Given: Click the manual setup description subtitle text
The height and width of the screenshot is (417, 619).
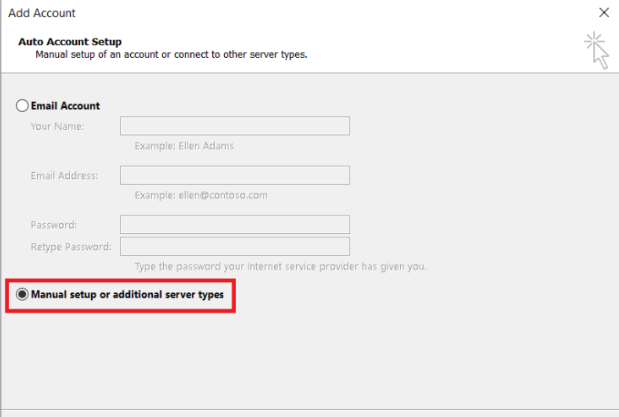Looking at the screenshot, I should 171,54.
